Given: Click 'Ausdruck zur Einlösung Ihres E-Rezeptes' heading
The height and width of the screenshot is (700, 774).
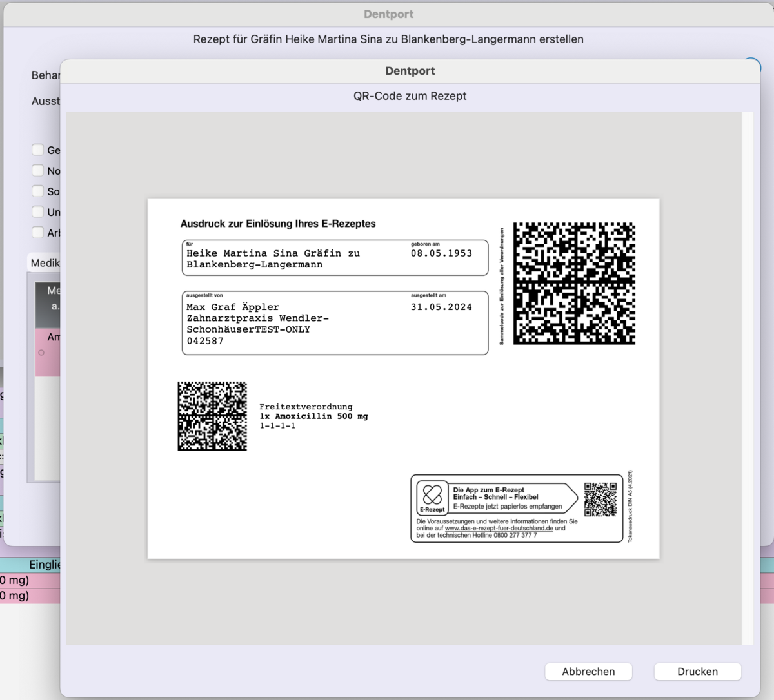Looking at the screenshot, I should (x=278, y=224).
